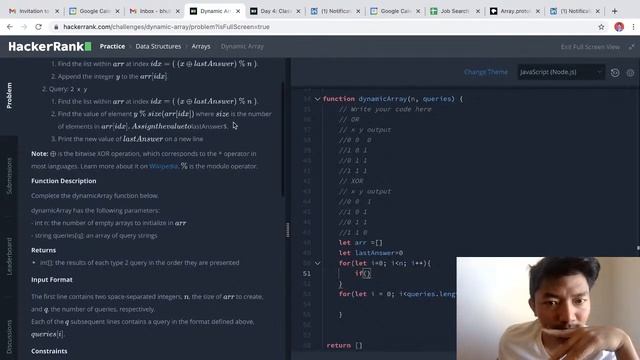This screenshot has width=640, height=360.
Task: Click code line 'let arr =[]'
Action: coord(361,243)
